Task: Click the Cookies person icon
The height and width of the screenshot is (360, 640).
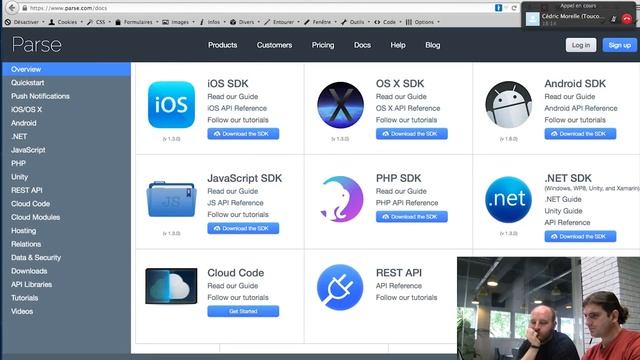Action: (x=52, y=22)
